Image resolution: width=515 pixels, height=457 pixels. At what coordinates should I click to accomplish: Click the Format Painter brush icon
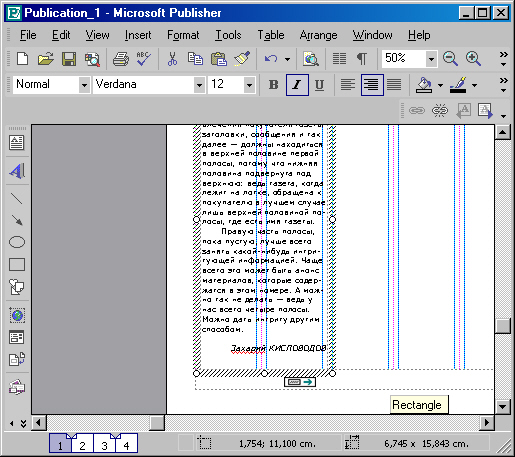click(242, 59)
